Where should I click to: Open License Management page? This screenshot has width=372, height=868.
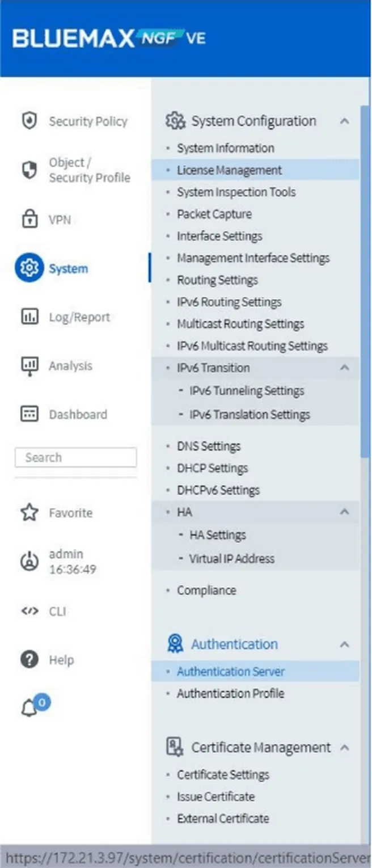coord(229,170)
